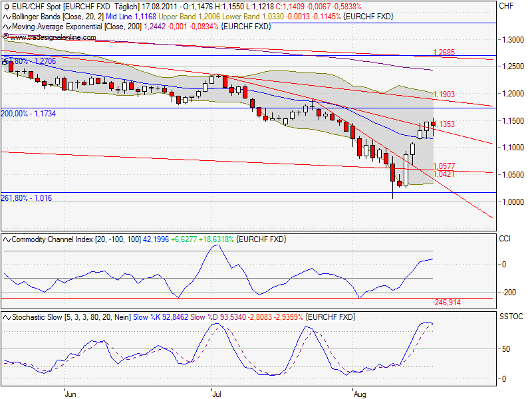Click the -200 tick on CCI axis
The height and width of the screenshot is (399, 532).
(507, 293)
